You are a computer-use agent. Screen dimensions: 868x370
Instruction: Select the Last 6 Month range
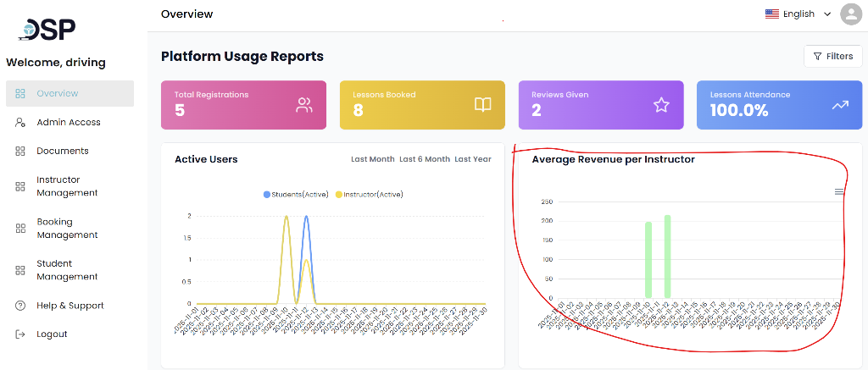point(425,159)
